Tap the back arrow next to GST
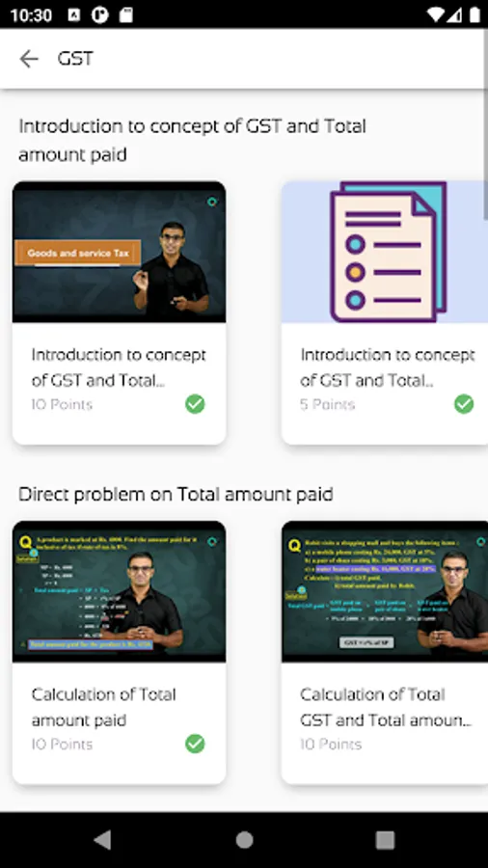The image size is (488, 868). click(29, 59)
